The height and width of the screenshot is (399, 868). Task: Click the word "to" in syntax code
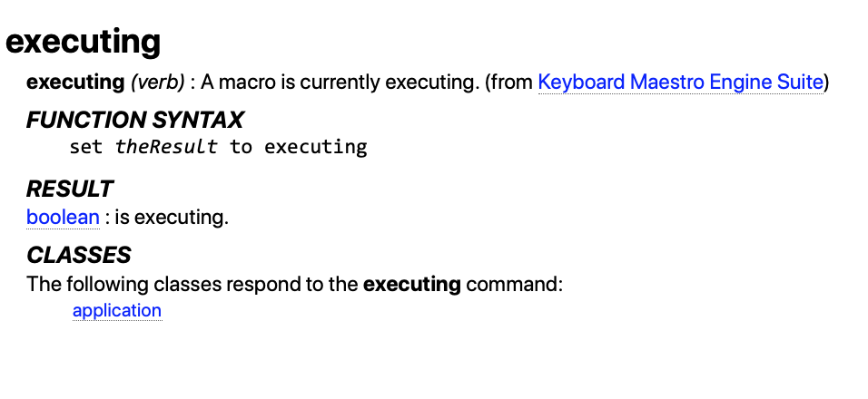[x=241, y=147]
